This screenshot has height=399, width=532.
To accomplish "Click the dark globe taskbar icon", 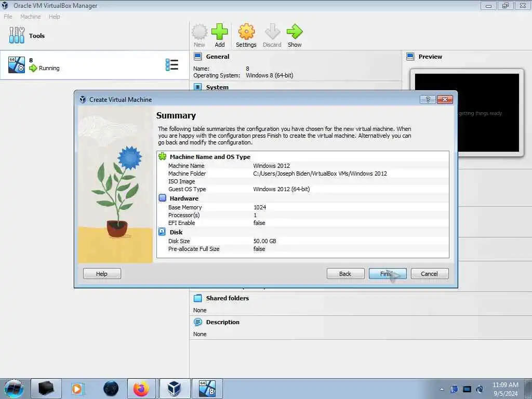I will [111, 389].
